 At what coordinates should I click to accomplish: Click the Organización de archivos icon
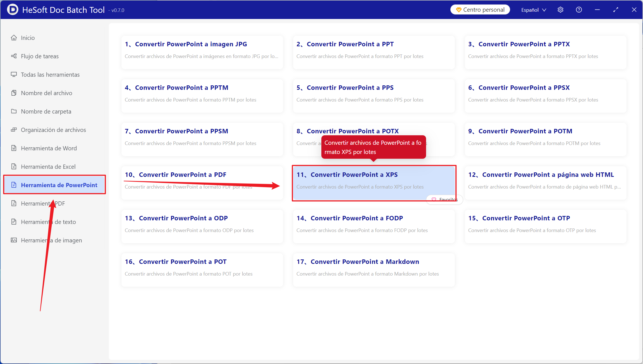(x=14, y=130)
